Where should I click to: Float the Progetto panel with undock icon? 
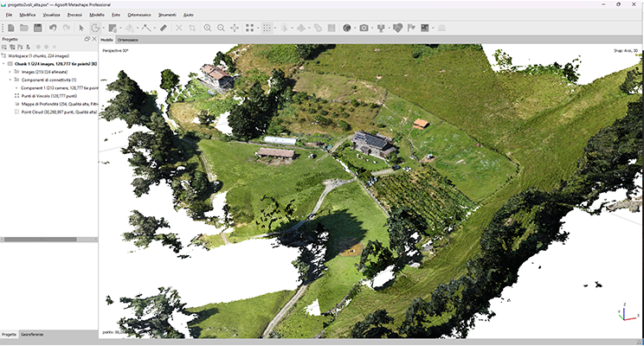tap(87, 39)
